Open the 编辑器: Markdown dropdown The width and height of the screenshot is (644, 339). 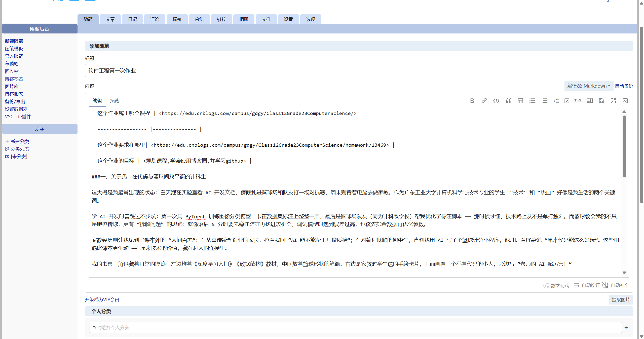point(589,86)
